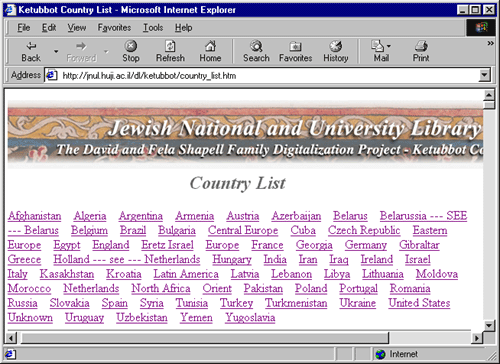Screen dimensions: 500x364
Task: Open the Iraq link
Action: 339,259
